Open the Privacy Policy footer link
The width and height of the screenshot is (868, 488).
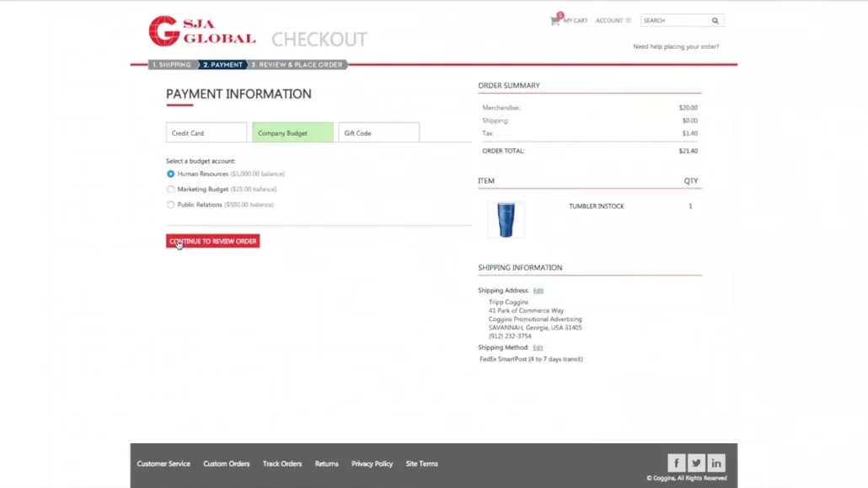(x=372, y=464)
